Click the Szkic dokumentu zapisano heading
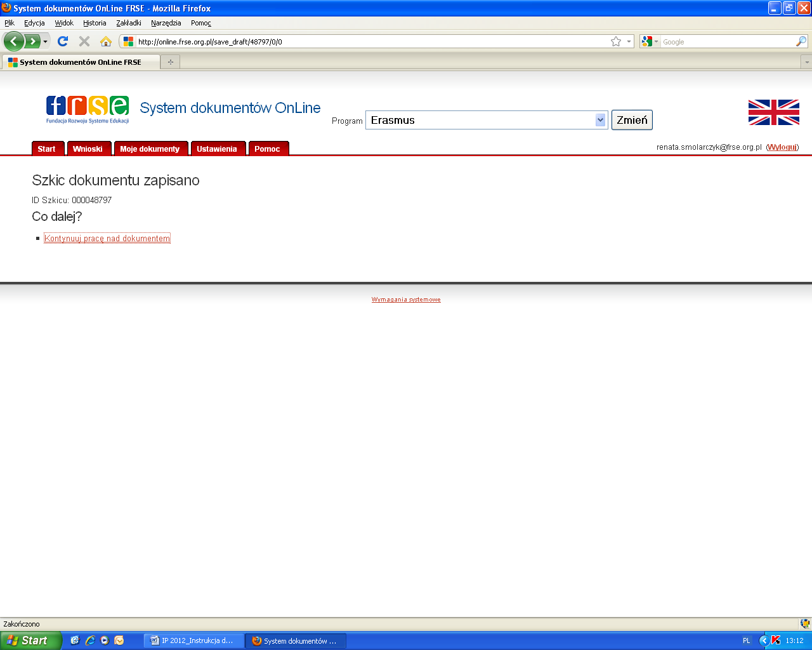 (115, 180)
